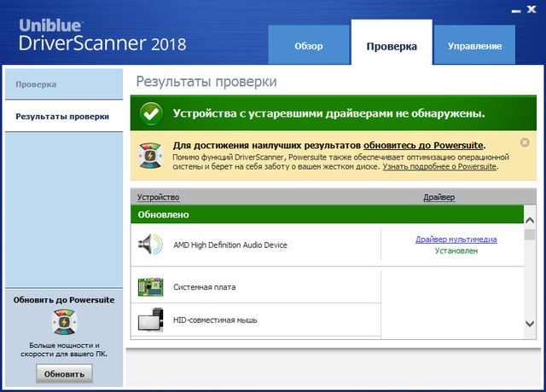Follow the обновитесь до Powersuite link
This screenshot has height=392, width=546.
coord(423,146)
